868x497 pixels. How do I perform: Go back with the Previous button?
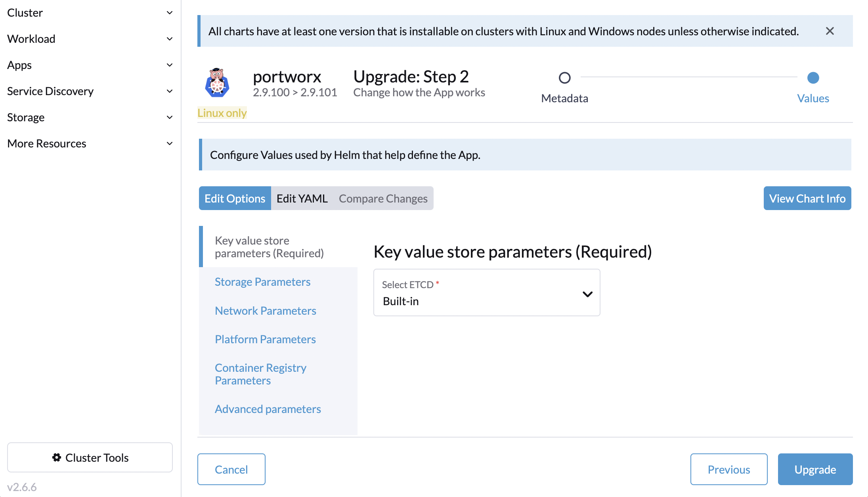[729, 469]
